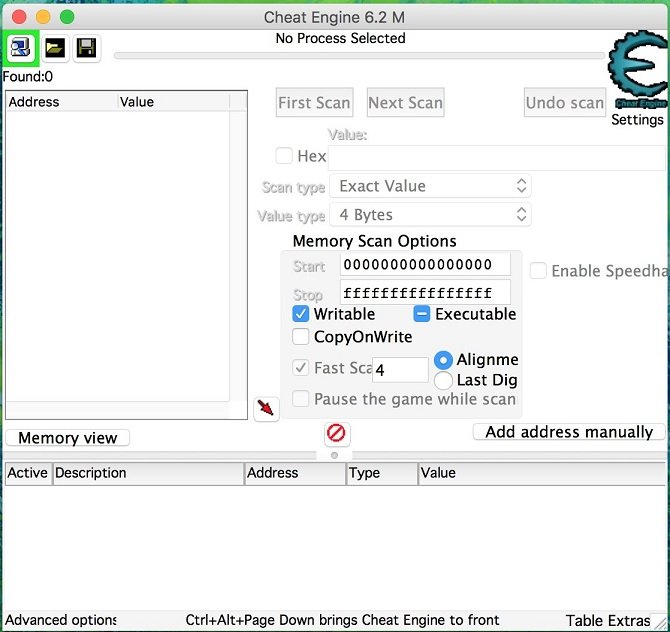
Task: Toggle the Executable checkbox
Action: click(422, 314)
